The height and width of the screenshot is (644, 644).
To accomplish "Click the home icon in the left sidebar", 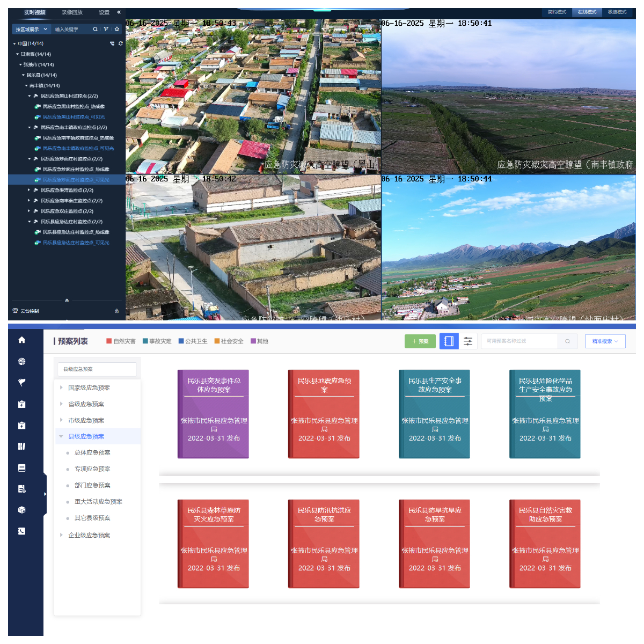I will (21, 340).
